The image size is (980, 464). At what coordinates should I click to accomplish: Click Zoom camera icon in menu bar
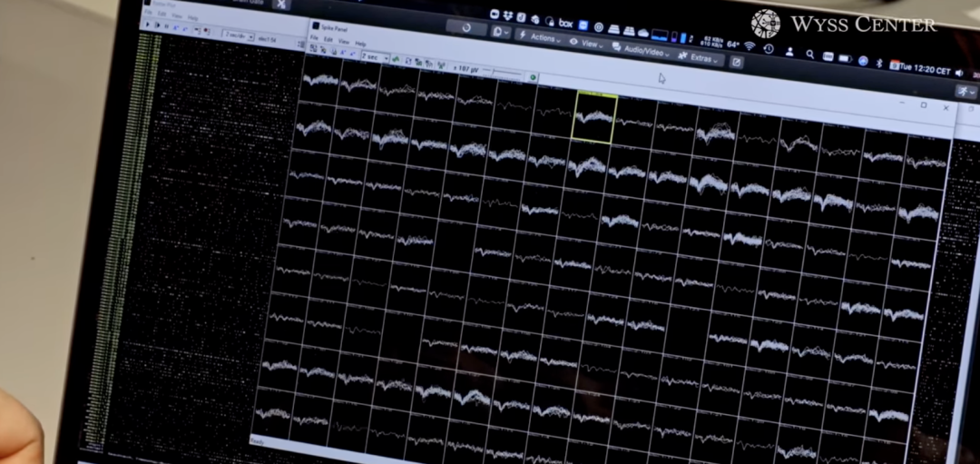[495, 14]
